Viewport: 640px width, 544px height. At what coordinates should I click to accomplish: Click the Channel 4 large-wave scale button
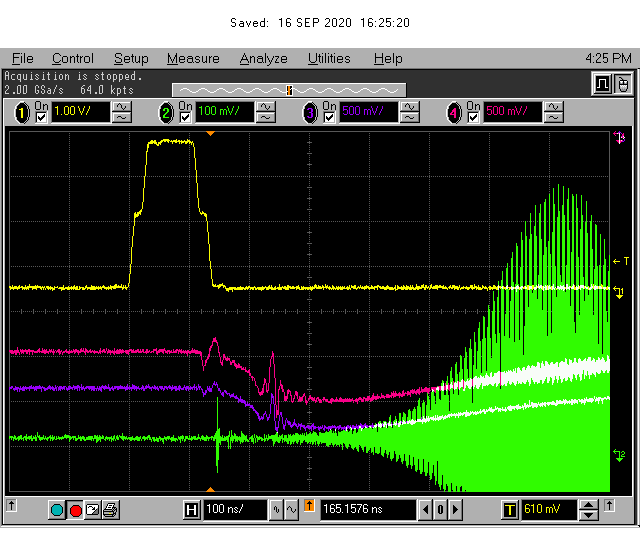tap(553, 107)
